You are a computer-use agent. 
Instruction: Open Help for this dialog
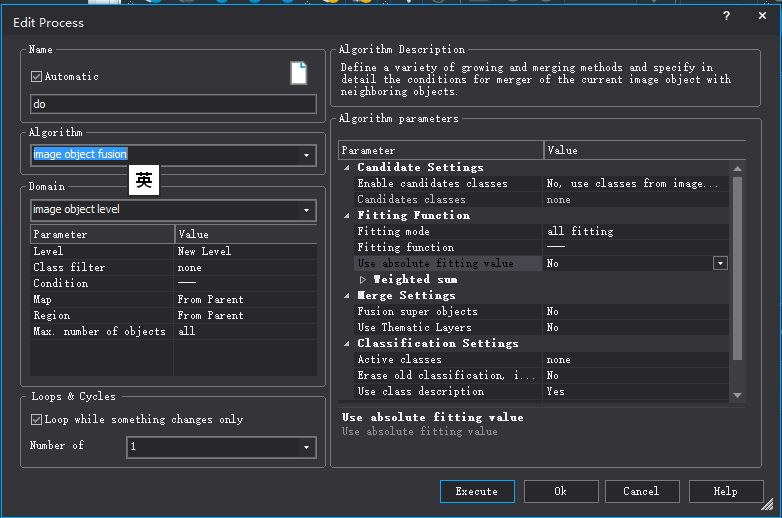pos(725,491)
